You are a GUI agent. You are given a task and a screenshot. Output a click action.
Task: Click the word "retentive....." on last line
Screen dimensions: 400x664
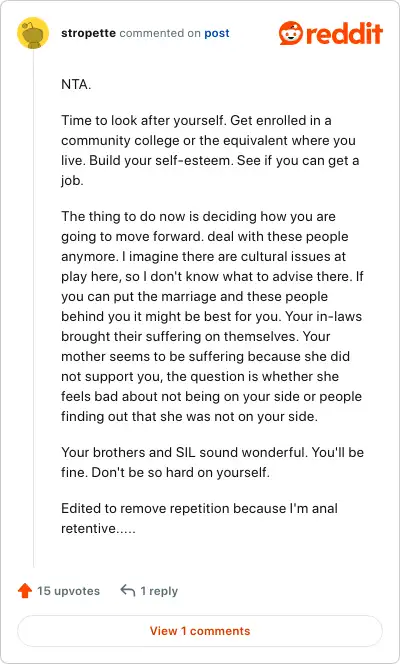point(98,528)
